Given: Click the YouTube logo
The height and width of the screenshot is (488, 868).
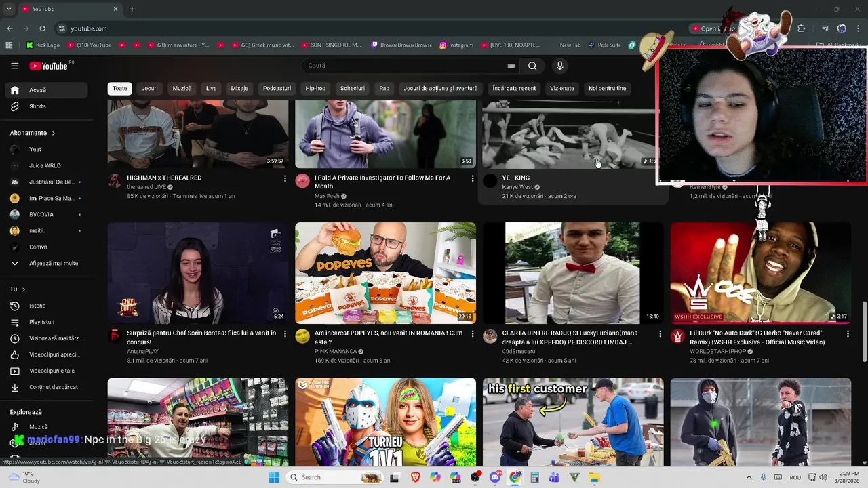Looking at the screenshot, I should 49,66.
